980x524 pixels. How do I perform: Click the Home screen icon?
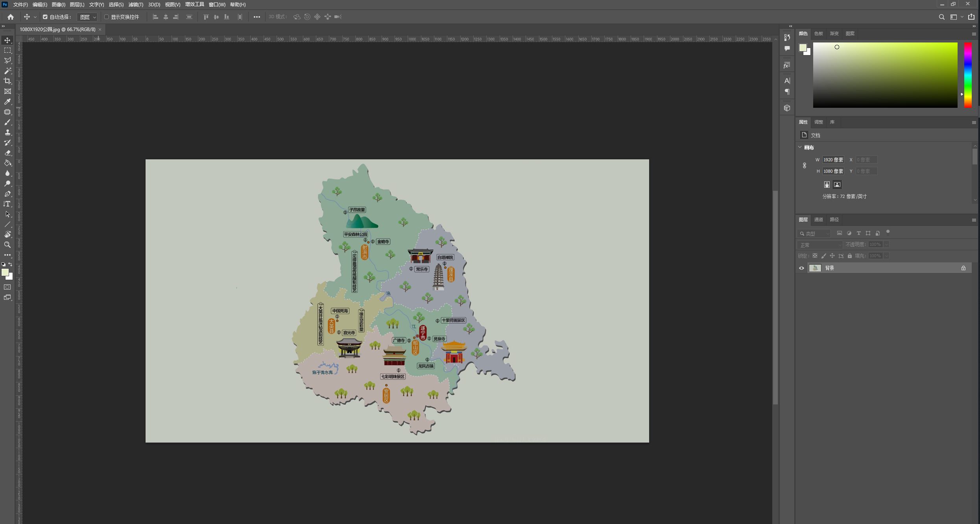(11, 17)
